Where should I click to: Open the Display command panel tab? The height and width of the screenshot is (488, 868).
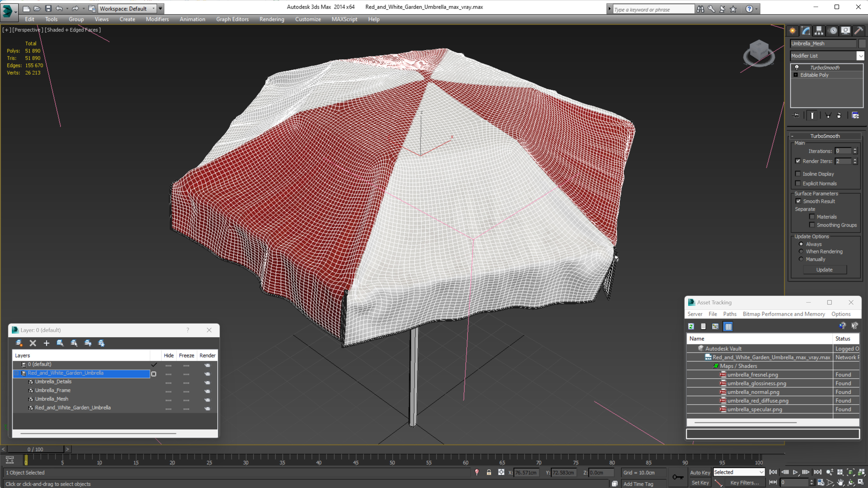(x=845, y=31)
